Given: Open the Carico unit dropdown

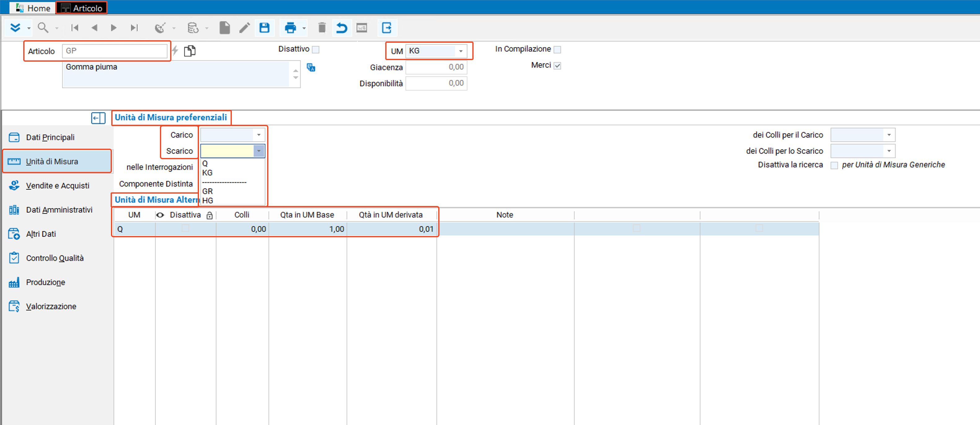Looking at the screenshot, I should 259,135.
